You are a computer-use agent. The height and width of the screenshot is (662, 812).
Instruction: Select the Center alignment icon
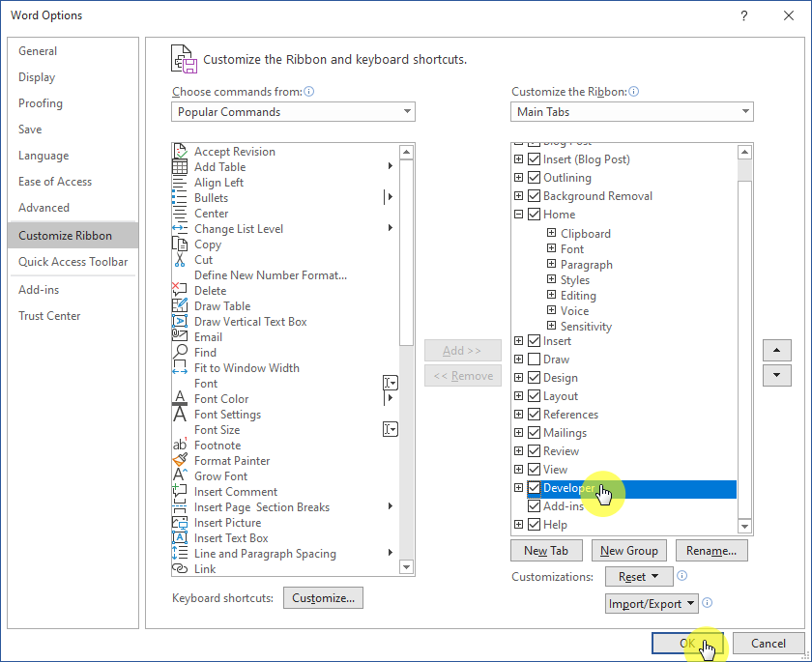(180, 214)
